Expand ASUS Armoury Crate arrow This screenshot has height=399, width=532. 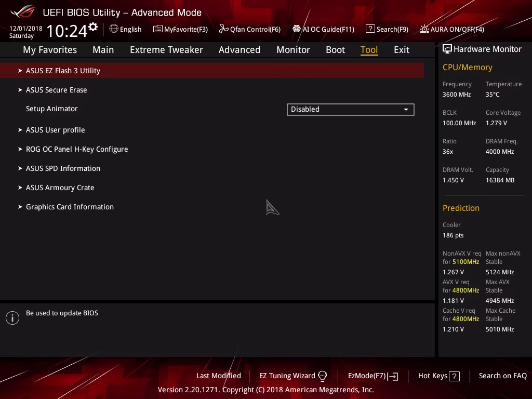click(20, 188)
